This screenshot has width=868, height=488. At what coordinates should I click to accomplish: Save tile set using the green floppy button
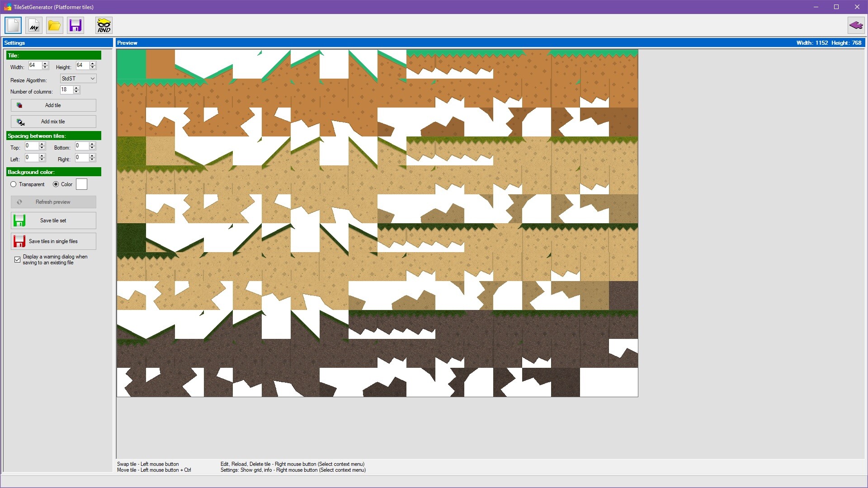(53, 221)
